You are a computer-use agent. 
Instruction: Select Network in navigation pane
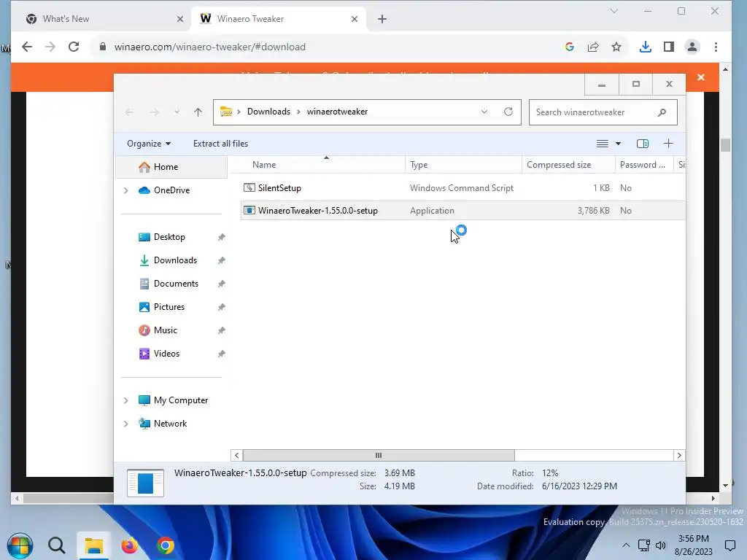pyautogui.click(x=170, y=424)
